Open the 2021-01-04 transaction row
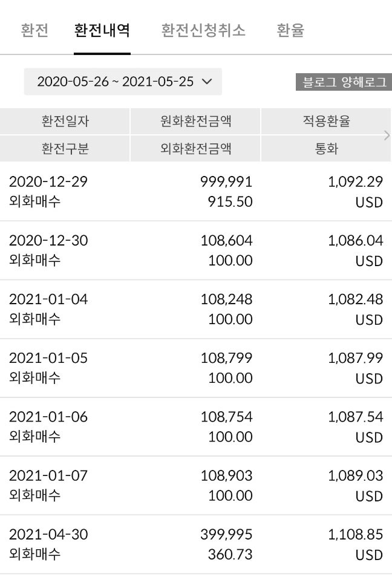 (196, 309)
